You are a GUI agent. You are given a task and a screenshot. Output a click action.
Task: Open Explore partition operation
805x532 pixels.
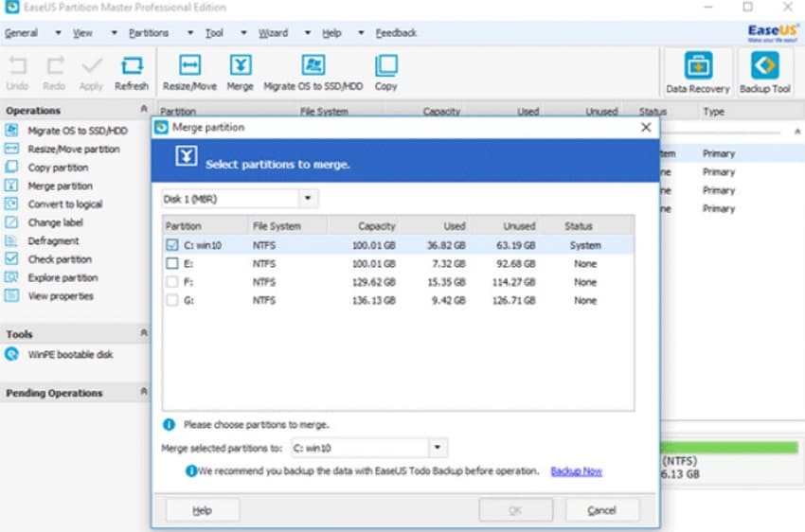[x=63, y=278]
